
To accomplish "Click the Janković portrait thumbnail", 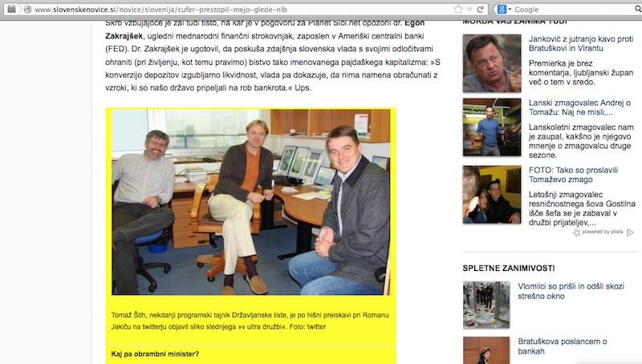I will pos(492,63).
